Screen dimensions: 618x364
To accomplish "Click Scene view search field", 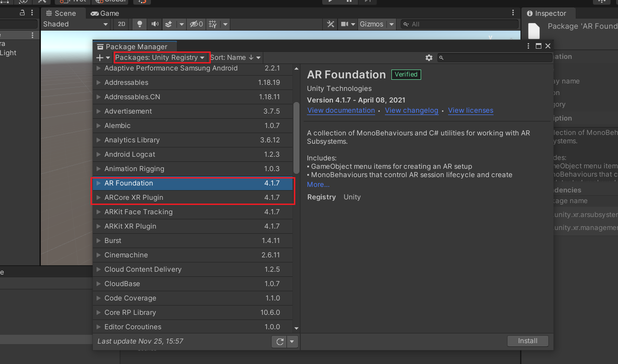I will point(460,24).
